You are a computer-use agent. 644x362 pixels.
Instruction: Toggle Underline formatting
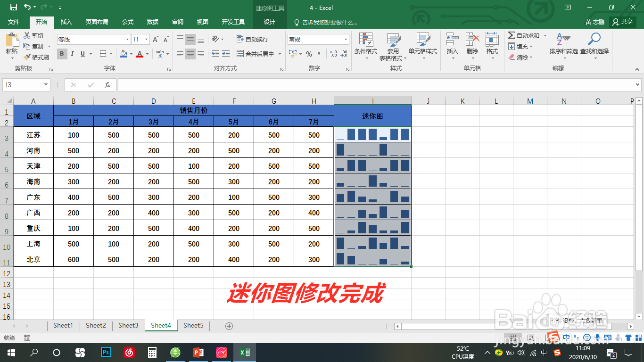coord(83,54)
